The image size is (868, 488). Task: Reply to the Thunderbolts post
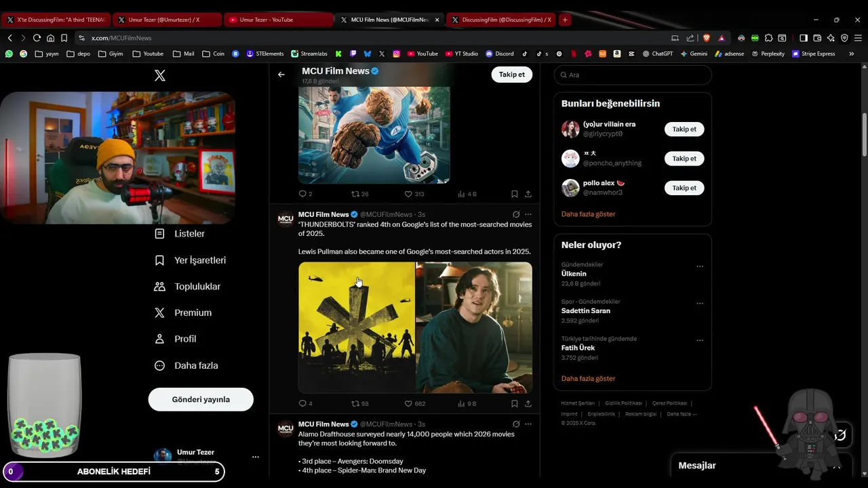305,403
